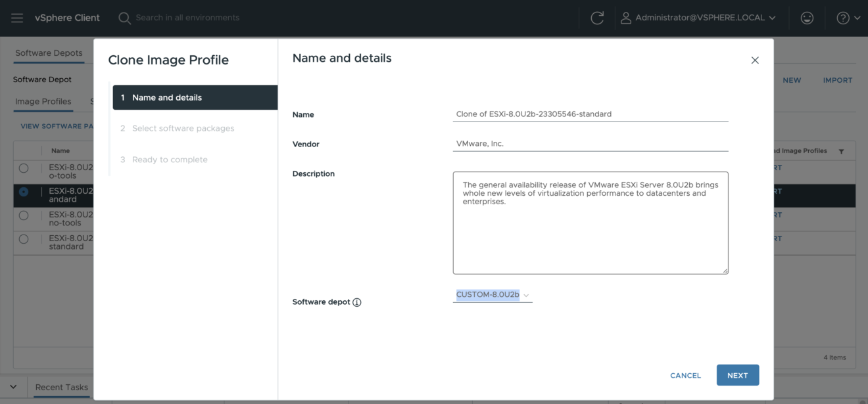Click the search magnifier icon
Screen dimensions: 868x404
click(x=124, y=18)
